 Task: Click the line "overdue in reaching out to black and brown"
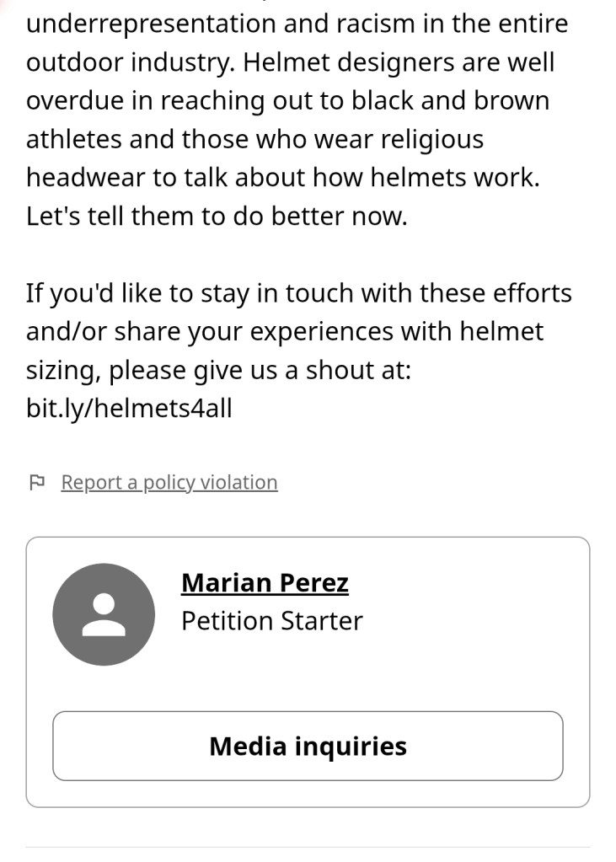pyautogui.click(x=287, y=100)
